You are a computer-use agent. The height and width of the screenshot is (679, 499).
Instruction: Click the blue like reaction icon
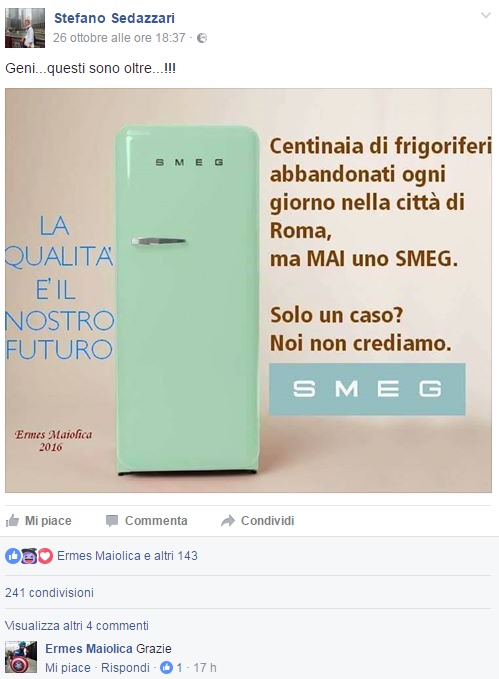click(13, 556)
